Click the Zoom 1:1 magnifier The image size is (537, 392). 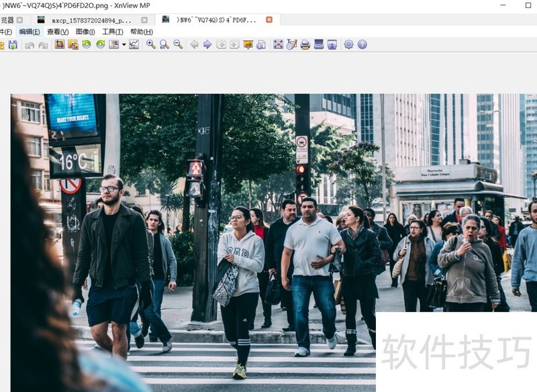pyautogui.click(x=164, y=44)
